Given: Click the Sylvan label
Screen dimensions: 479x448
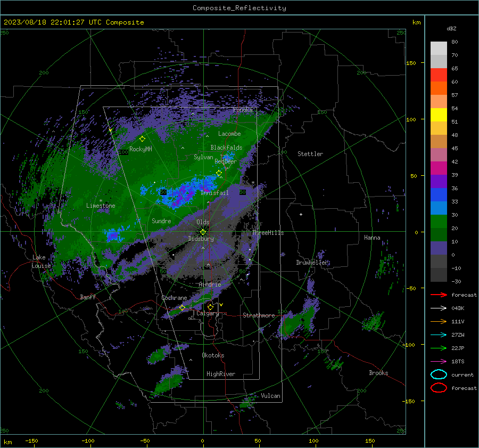Looking at the screenshot, I should pyautogui.click(x=203, y=157).
